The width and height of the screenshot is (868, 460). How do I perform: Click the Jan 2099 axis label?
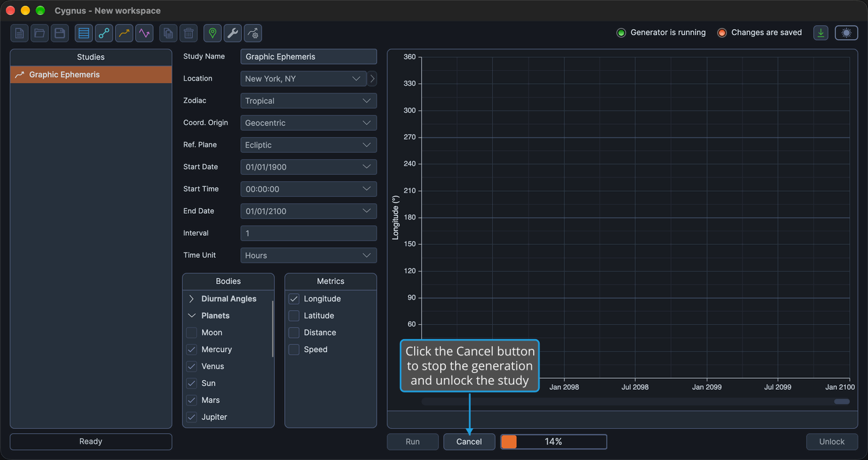pos(707,387)
